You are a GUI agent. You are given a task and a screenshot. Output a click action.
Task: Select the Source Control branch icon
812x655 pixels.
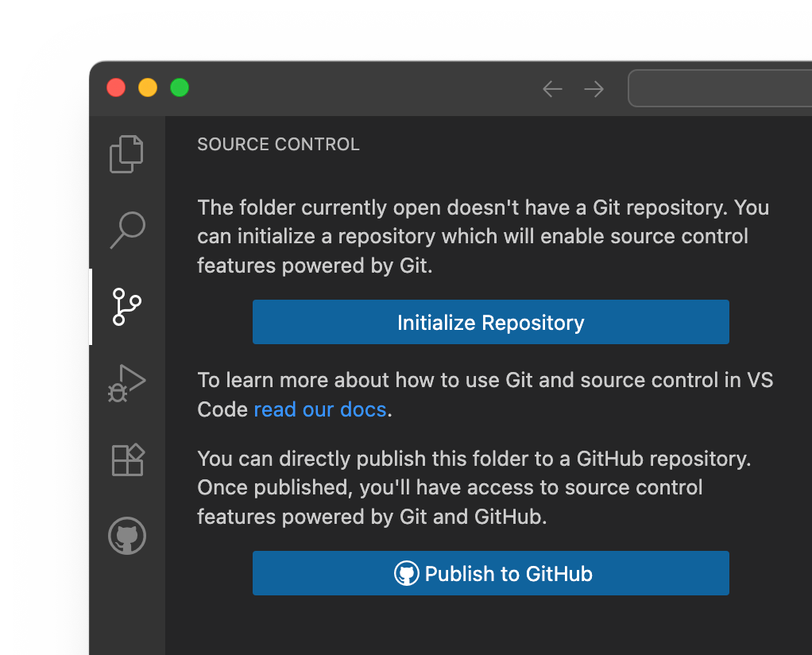(x=126, y=307)
